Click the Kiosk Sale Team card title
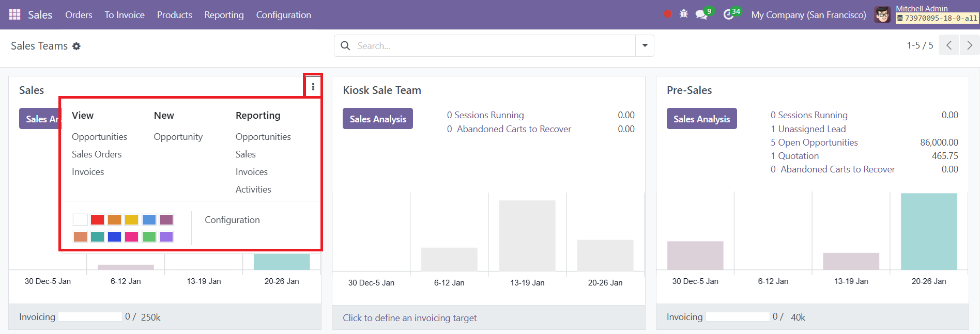 click(382, 90)
